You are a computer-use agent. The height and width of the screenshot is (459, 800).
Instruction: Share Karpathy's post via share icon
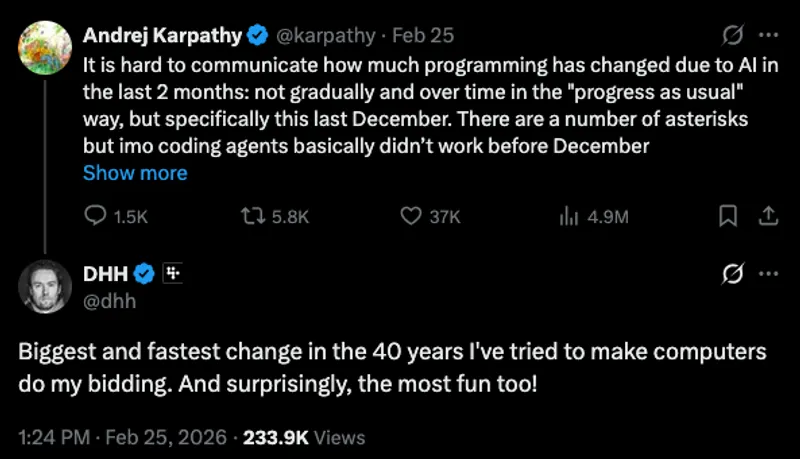pos(769,216)
